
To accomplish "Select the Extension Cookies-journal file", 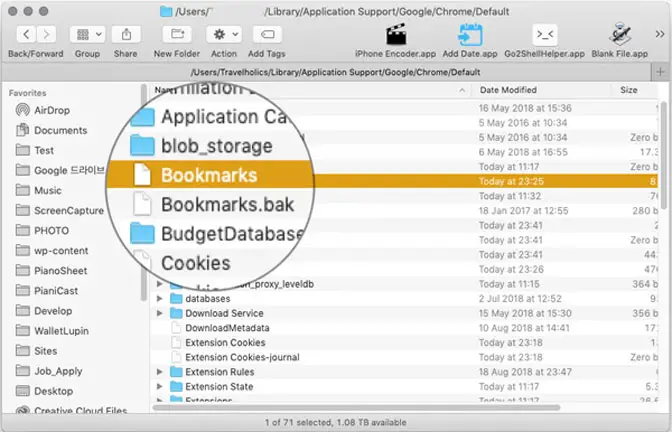I will pos(405,357).
